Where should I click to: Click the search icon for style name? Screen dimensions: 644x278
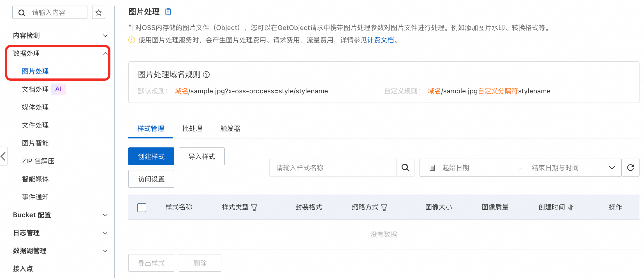pos(405,168)
